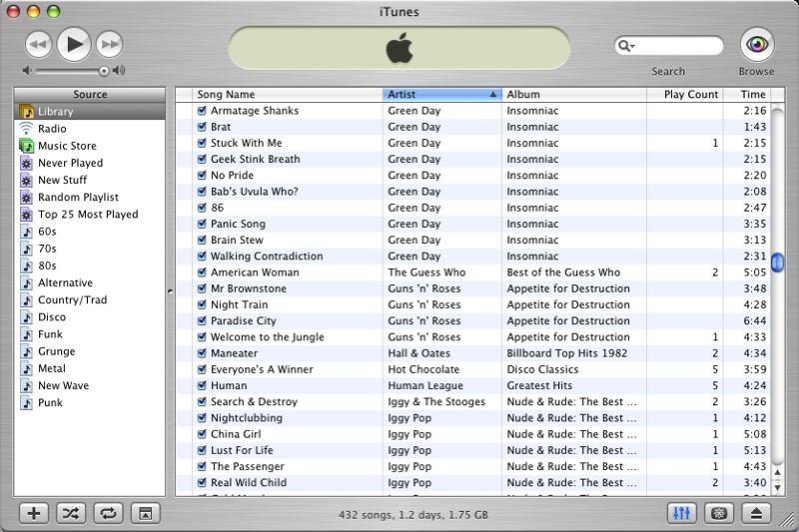Click the Apple logo status display
Image resolution: width=799 pixels, height=532 pixels.
pyautogui.click(x=399, y=48)
